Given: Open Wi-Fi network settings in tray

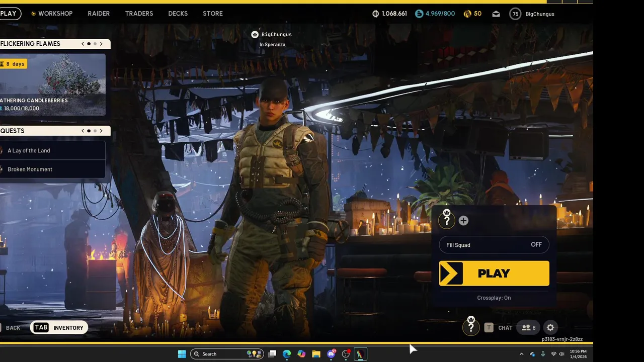Looking at the screenshot, I should click(553, 354).
